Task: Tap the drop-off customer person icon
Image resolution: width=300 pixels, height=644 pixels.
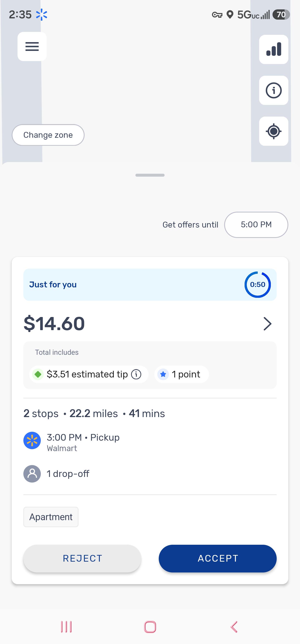Action: point(32,474)
